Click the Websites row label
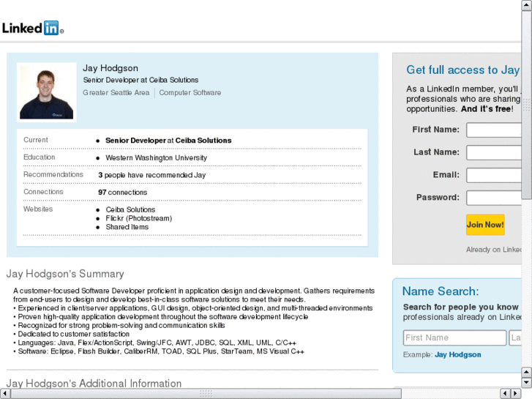The image size is (532, 399). pos(38,209)
